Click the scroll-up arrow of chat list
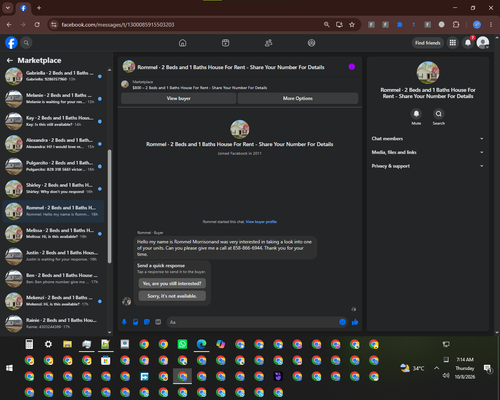This screenshot has height=400, width=500. point(109,70)
